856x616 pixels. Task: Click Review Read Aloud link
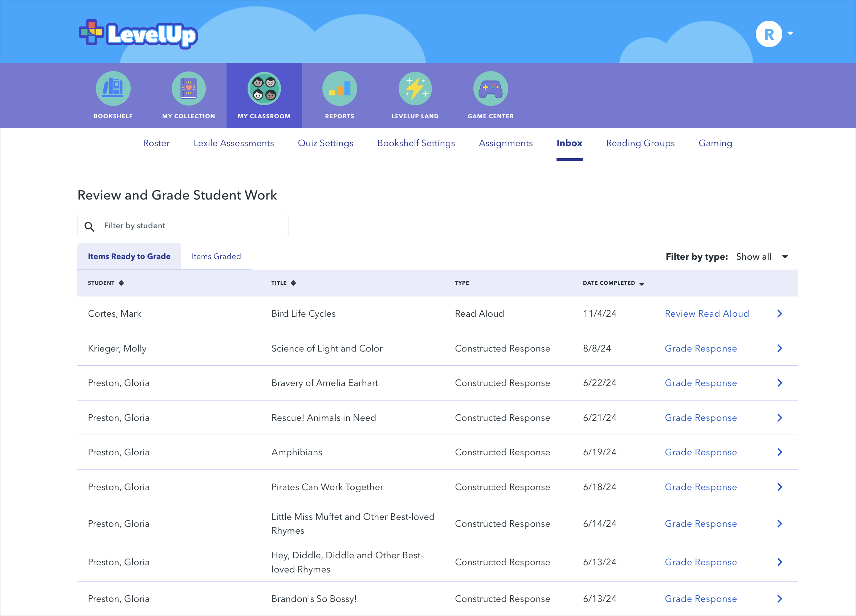click(706, 313)
